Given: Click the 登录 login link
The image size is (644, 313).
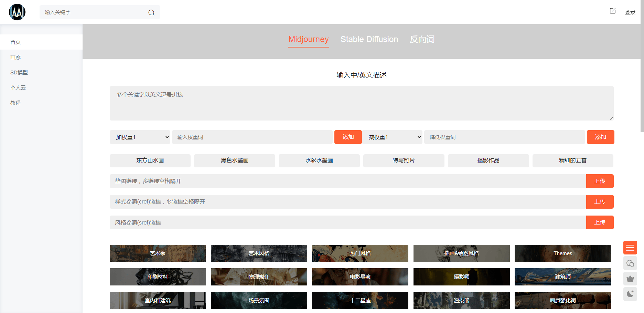Looking at the screenshot, I should click(x=630, y=12).
